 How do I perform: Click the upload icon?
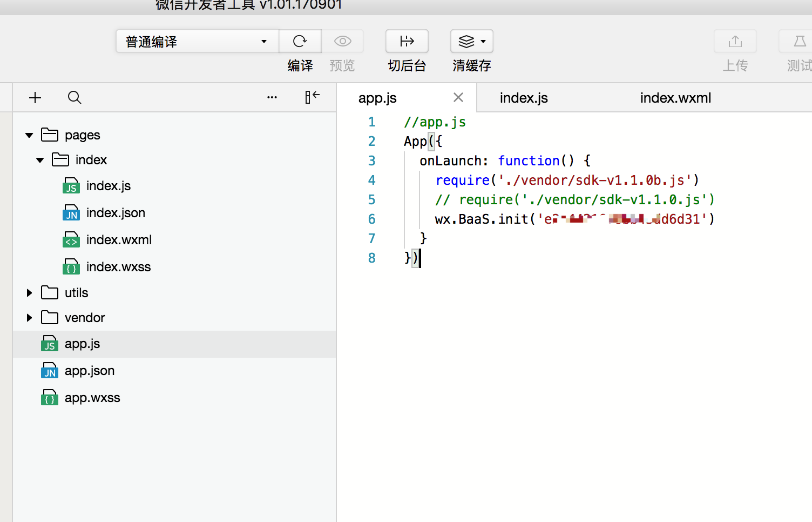click(x=735, y=42)
